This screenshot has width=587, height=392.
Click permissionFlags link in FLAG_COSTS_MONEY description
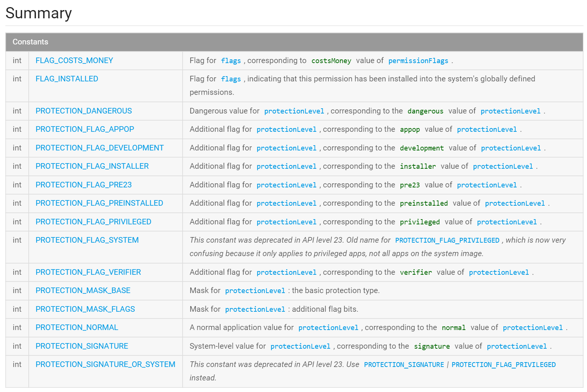click(x=418, y=61)
